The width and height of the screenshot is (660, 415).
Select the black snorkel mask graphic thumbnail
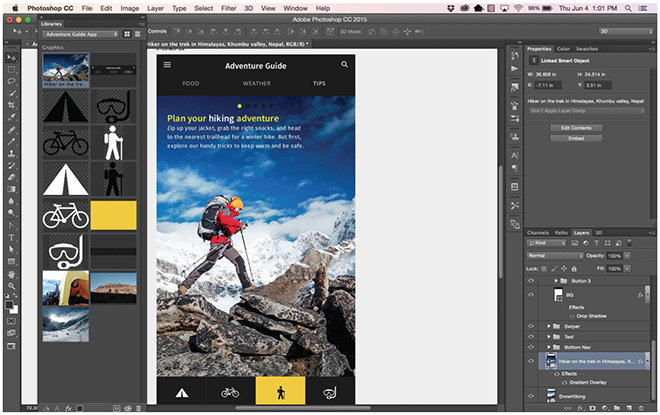pyautogui.click(x=113, y=106)
